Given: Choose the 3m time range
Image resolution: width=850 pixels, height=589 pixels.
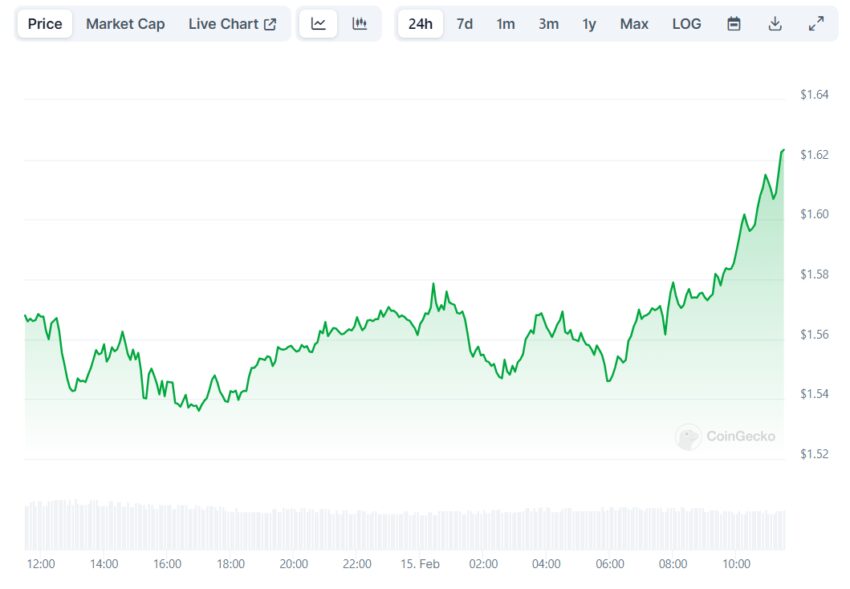Looking at the screenshot, I should [548, 24].
